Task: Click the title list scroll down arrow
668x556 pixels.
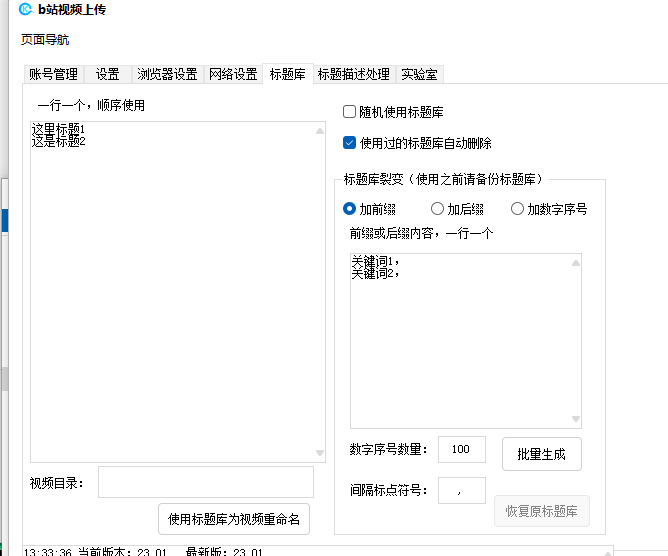Action: [320, 453]
